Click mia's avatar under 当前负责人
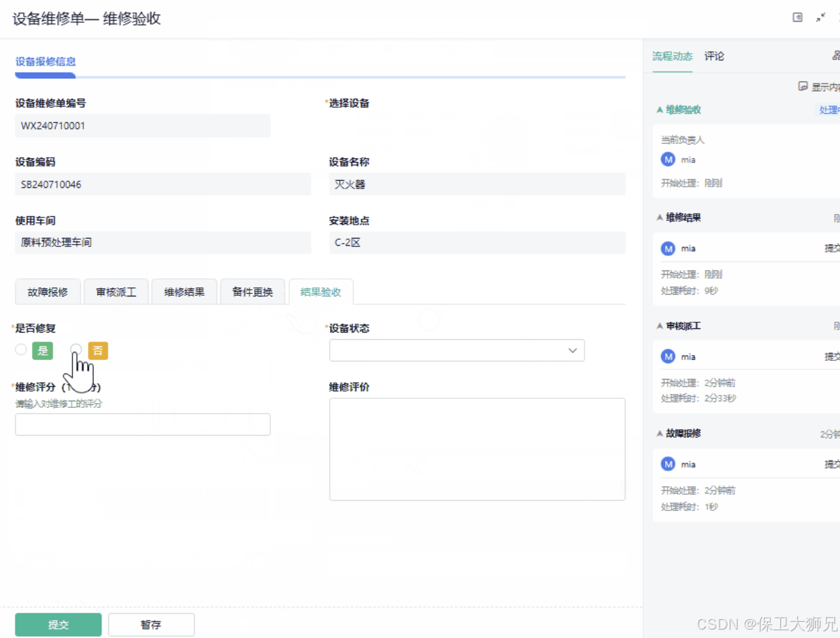This screenshot has width=840, height=638. (x=668, y=160)
